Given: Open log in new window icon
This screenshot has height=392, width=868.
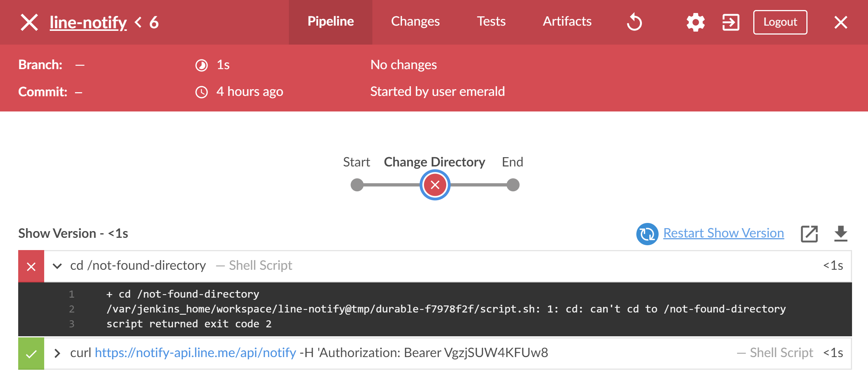Looking at the screenshot, I should [809, 234].
